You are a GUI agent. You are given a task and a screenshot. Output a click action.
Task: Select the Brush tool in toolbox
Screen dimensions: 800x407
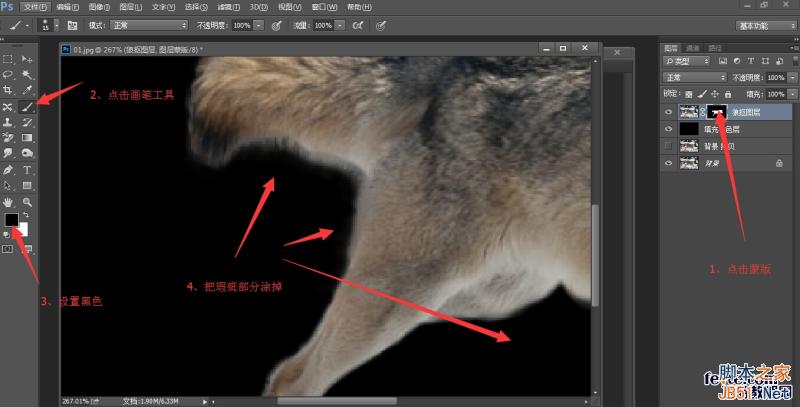point(27,107)
